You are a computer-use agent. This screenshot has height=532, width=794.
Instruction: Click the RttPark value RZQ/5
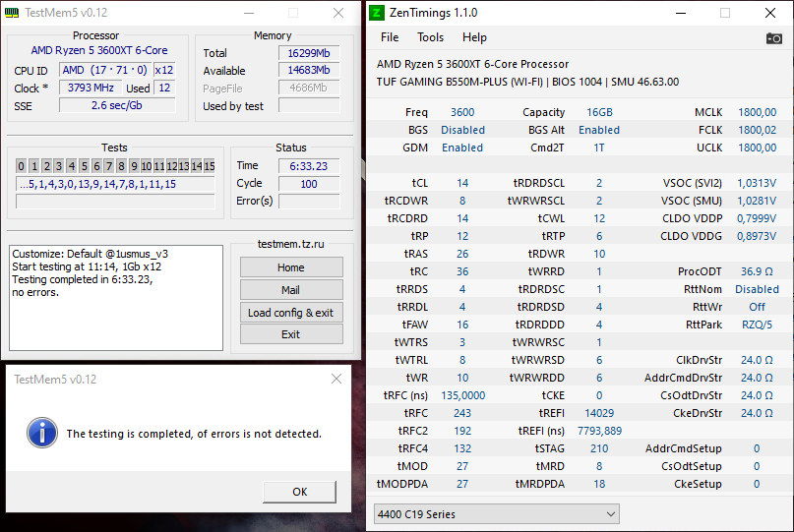click(757, 325)
